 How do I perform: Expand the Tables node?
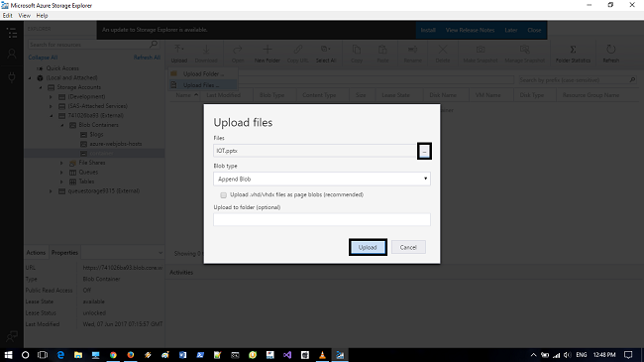tap(61, 181)
